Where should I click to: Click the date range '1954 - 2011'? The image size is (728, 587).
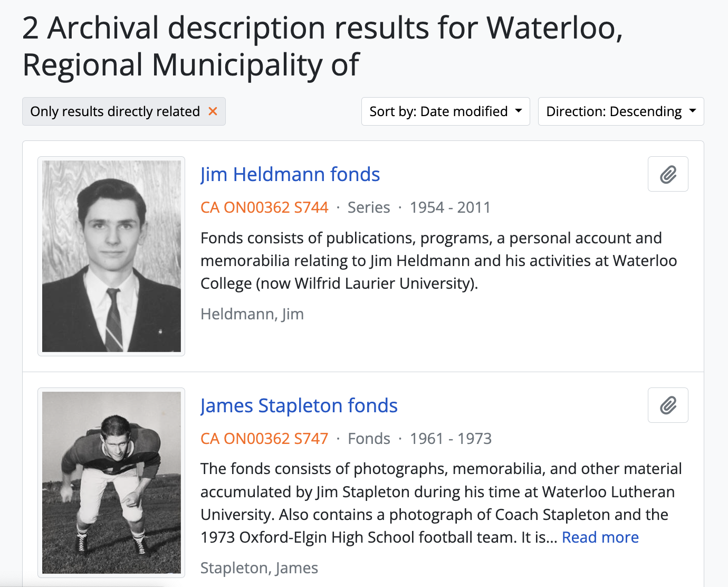coord(450,207)
